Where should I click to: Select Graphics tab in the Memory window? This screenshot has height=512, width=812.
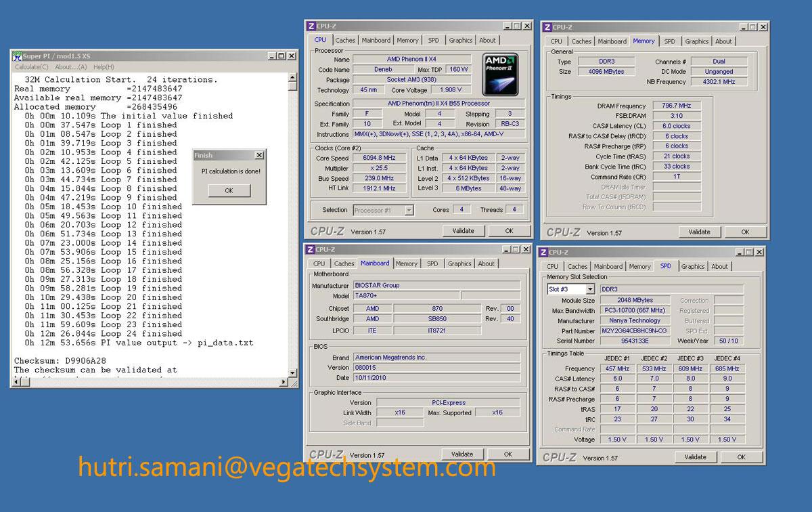click(696, 41)
